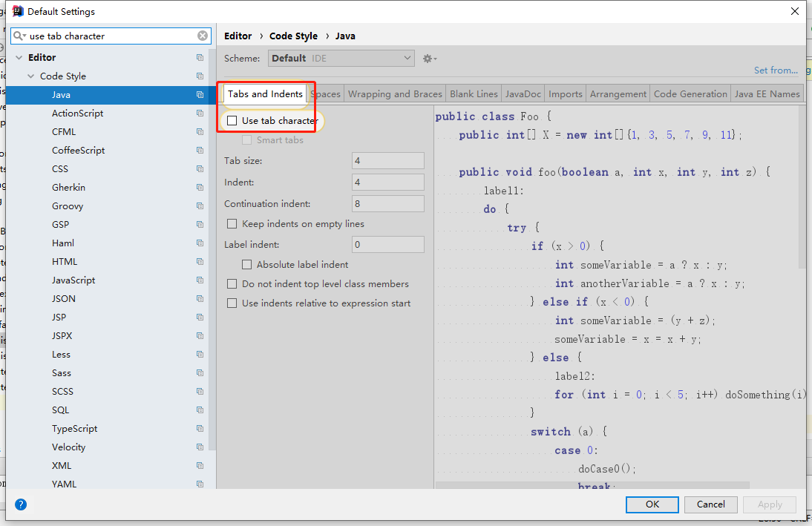Viewport: 812px width, 526px height.
Task: Open the Scheme dropdown showing Default IDE
Action: 341,59
